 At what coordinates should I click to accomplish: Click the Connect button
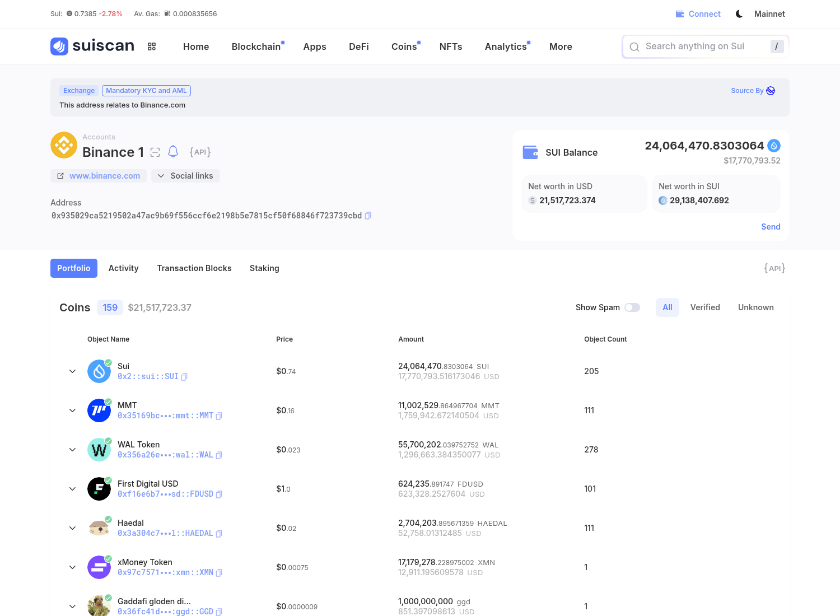point(698,14)
